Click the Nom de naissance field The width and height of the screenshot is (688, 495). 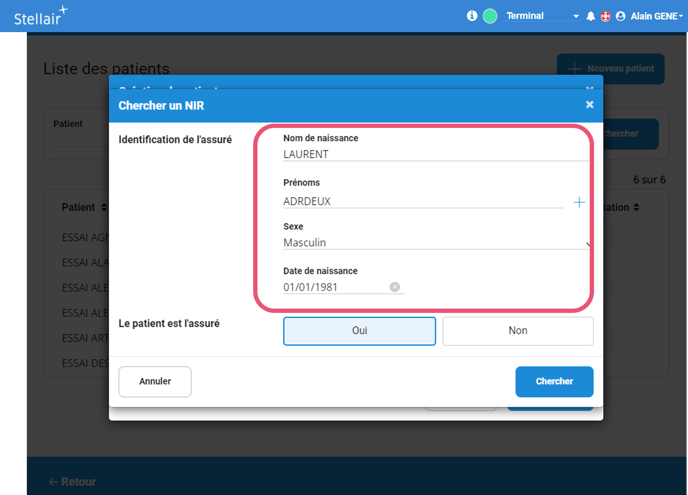(435, 155)
